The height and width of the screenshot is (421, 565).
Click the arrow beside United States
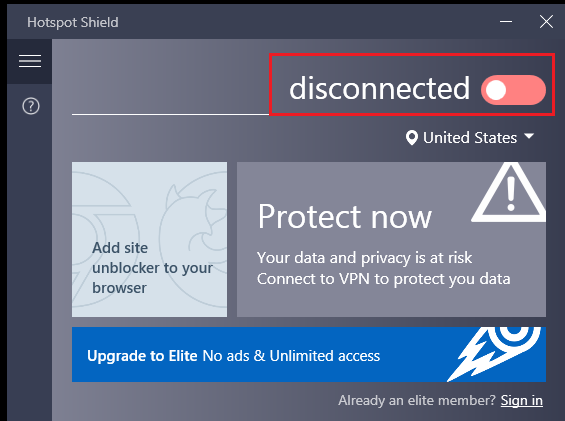[529, 136]
